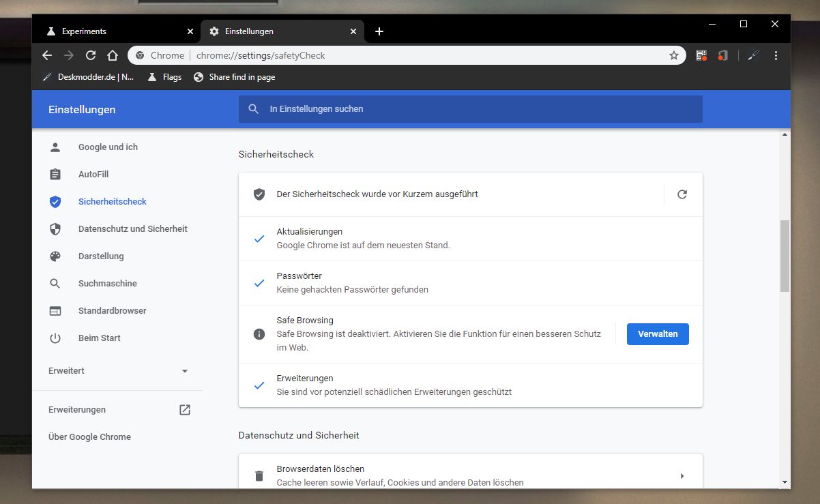Click the Chrome site info icon in the address bar
This screenshot has width=820, height=504.
(140, 55)
